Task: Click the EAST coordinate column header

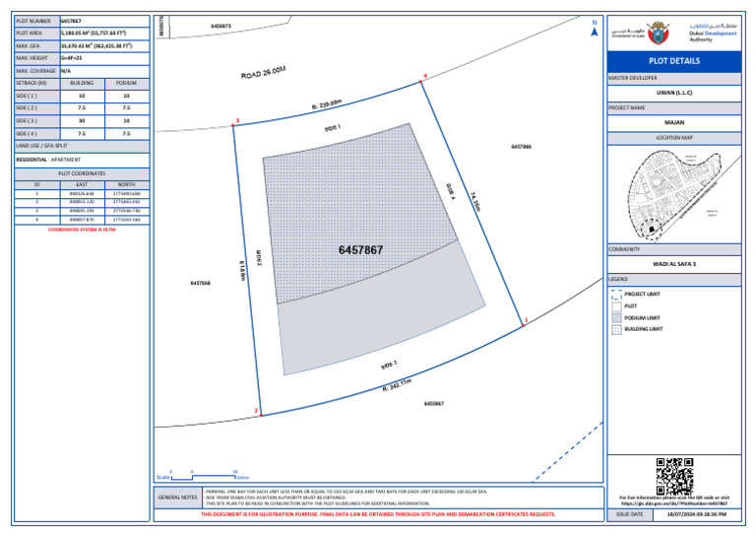Action: (x=82, y=185)
